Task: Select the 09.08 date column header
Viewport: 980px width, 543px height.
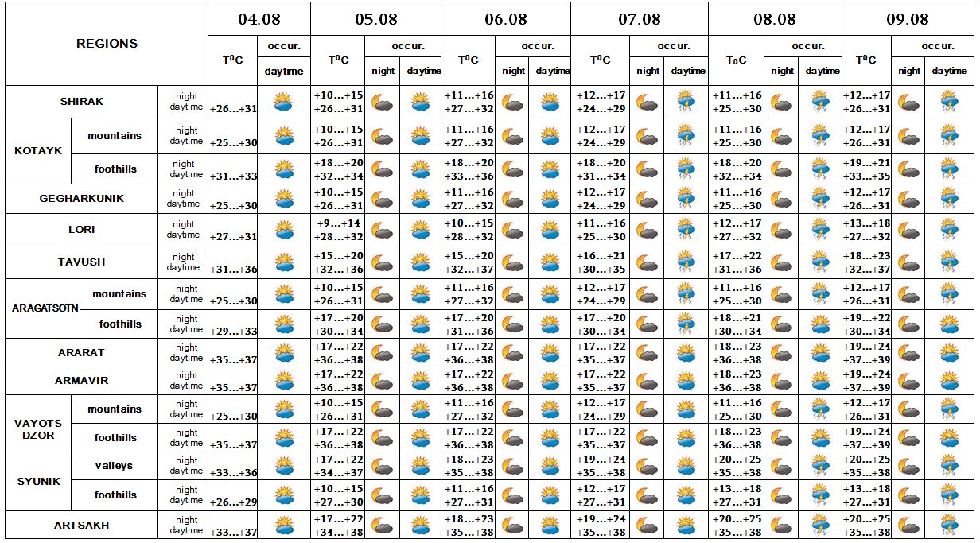Action: [907, 19]
